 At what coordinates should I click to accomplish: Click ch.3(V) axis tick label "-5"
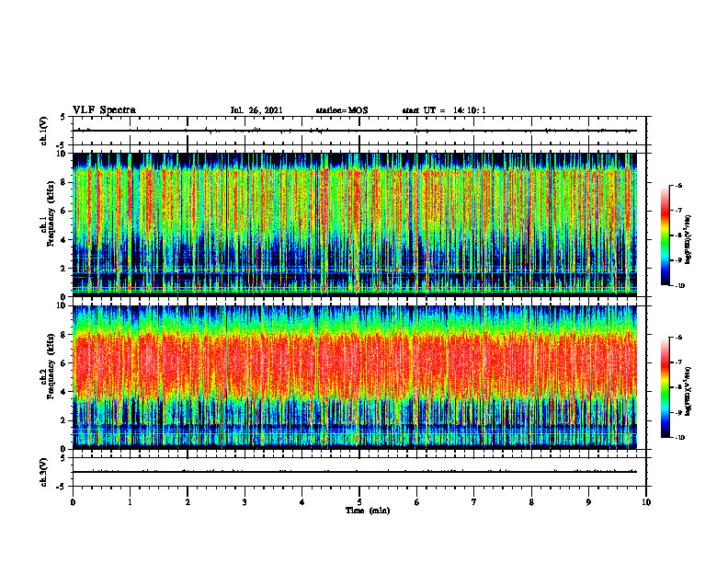pos(62,487)
